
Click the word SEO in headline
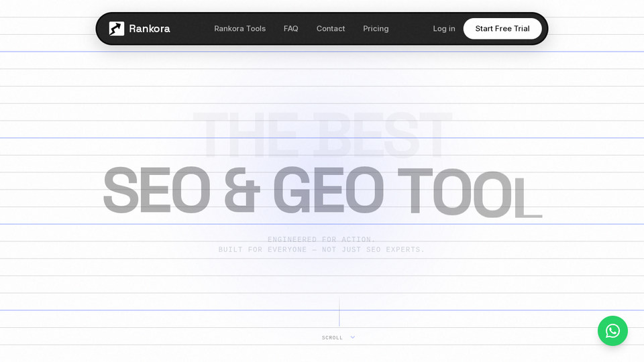[x=157, y=190]
